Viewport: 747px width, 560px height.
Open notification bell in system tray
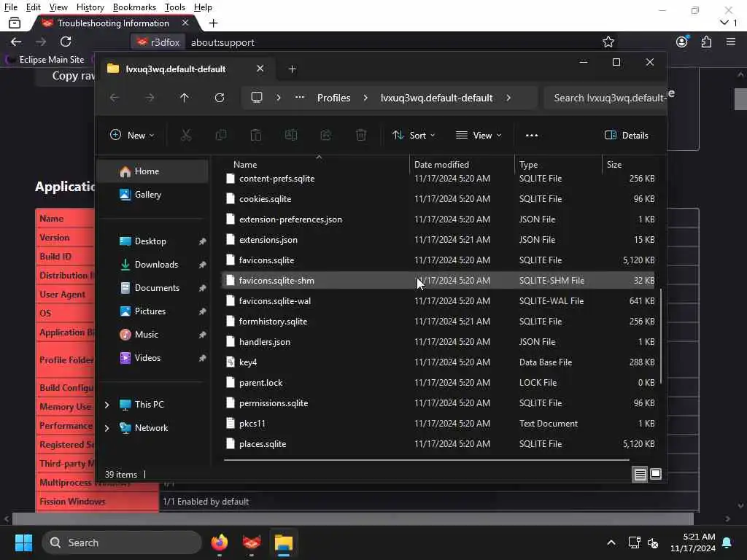[727, 542]
